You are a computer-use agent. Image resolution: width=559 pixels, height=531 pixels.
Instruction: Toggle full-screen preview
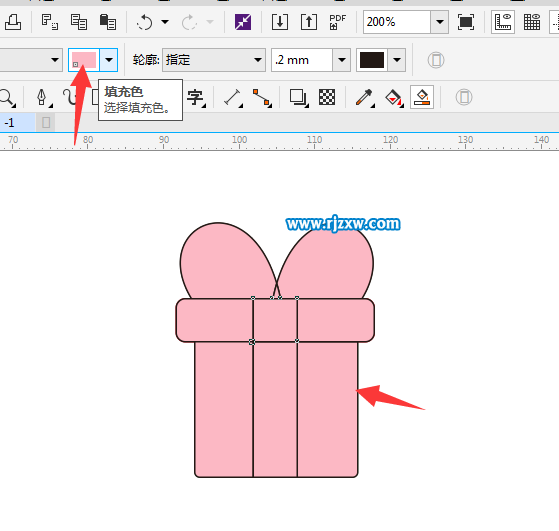[466, 22]
